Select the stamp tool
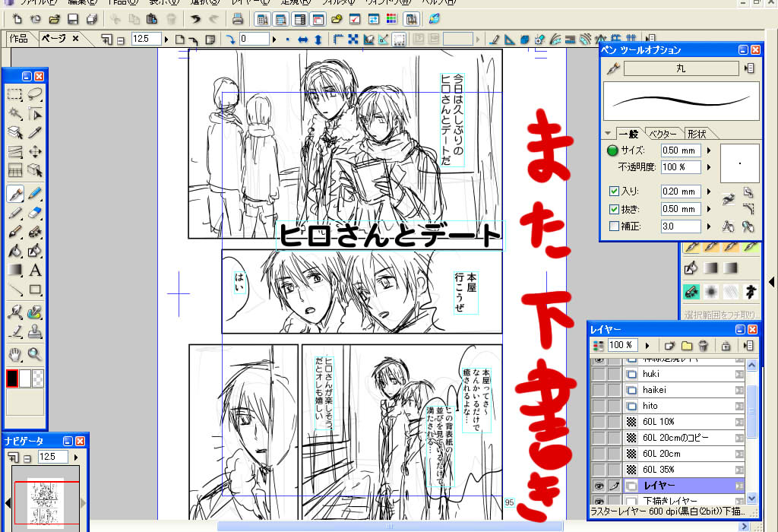 pyautogui.click(x=35, y=331)
